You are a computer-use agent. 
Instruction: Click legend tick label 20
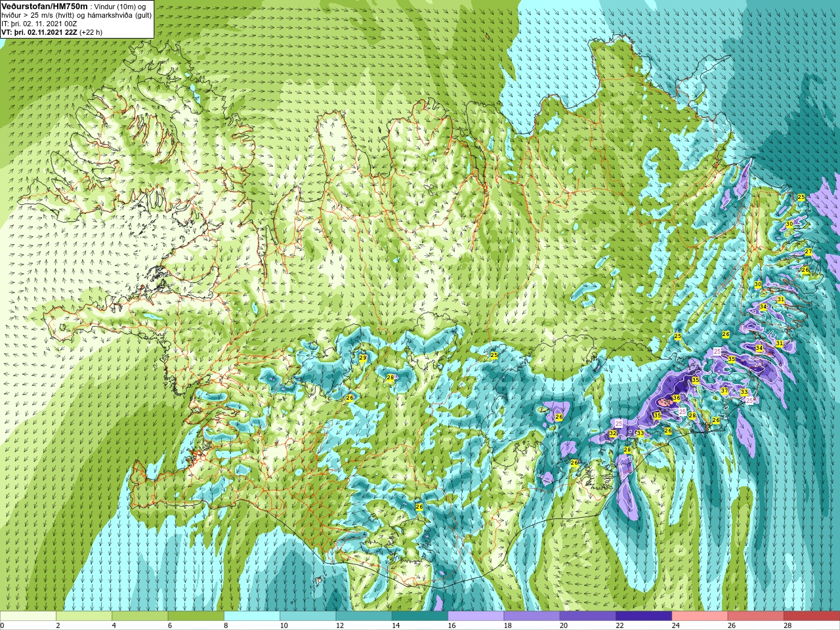pos(564,625)
